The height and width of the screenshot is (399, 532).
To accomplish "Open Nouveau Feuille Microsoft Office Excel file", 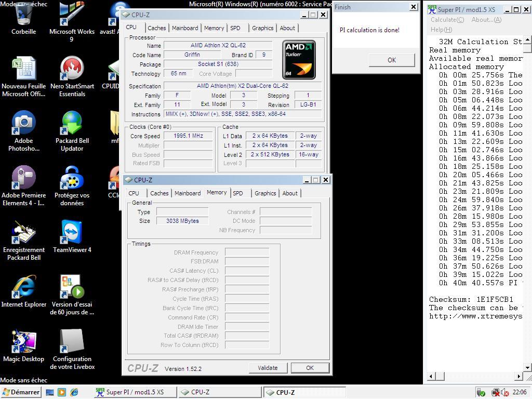I will 23,76.
